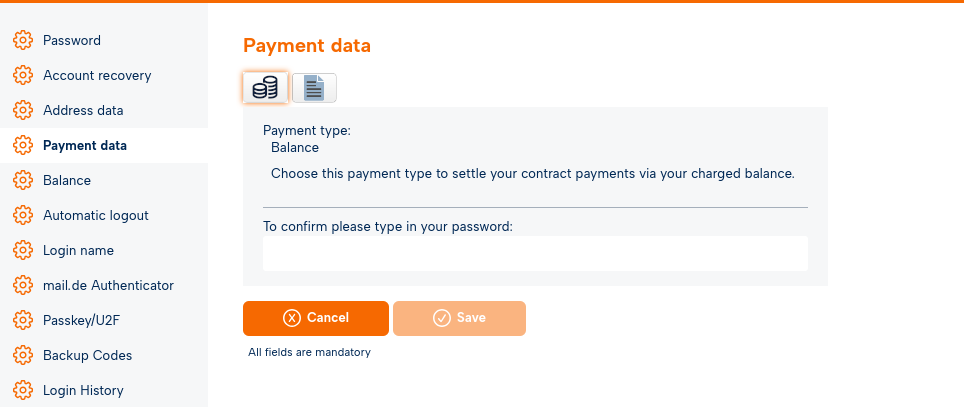Click the Save button
964x407 pixels.
point(459,318)
